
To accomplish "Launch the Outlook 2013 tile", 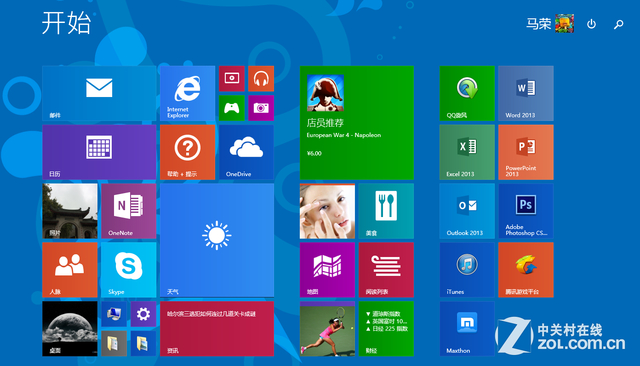I will pyautogui.click(x=467, y=211).
